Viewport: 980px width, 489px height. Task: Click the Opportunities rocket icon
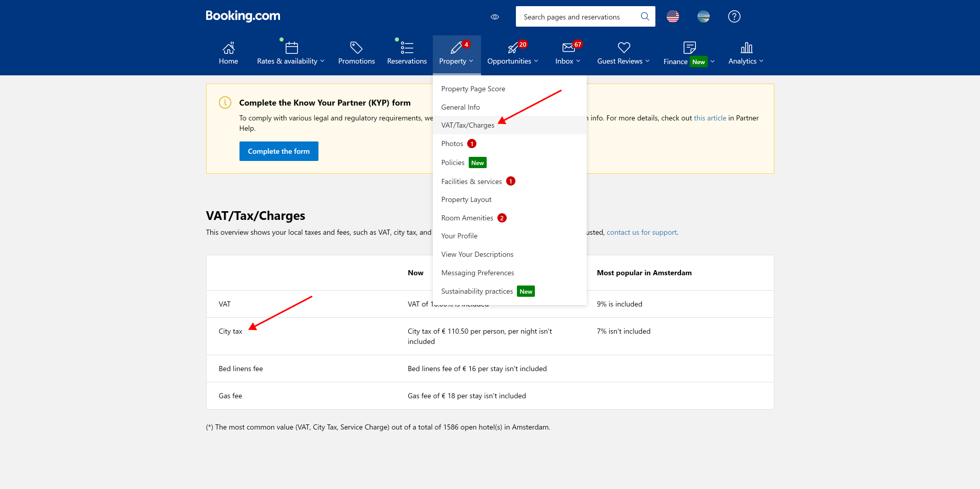(x=513, y=48)
